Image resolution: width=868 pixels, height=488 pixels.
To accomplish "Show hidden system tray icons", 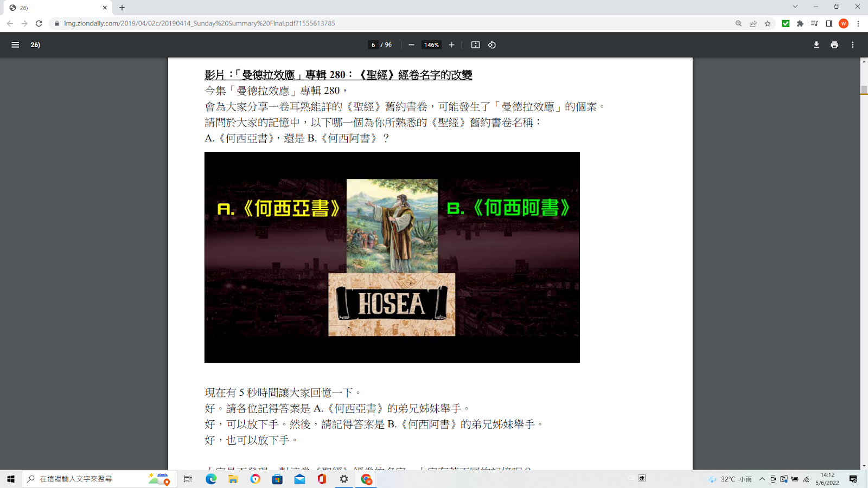I will 762,479.
